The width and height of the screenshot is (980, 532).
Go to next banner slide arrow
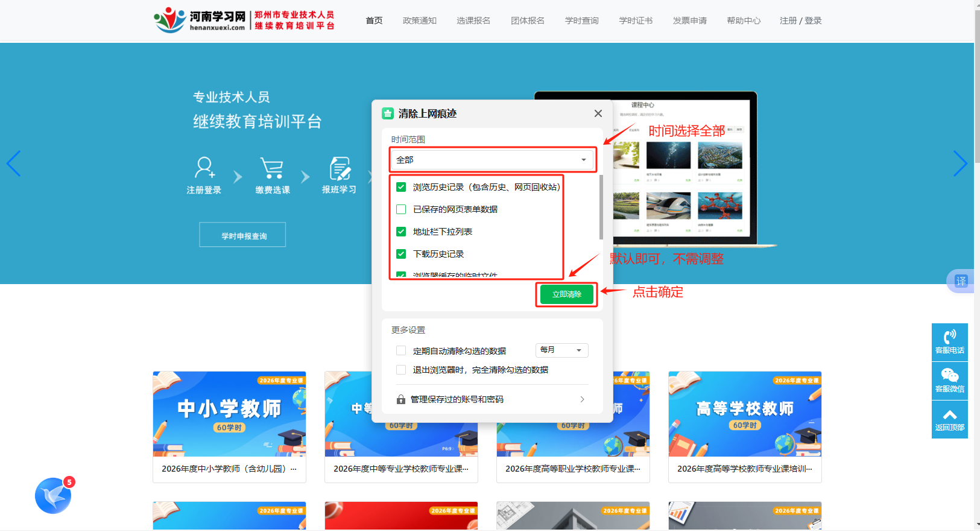[x=960, y=163]
